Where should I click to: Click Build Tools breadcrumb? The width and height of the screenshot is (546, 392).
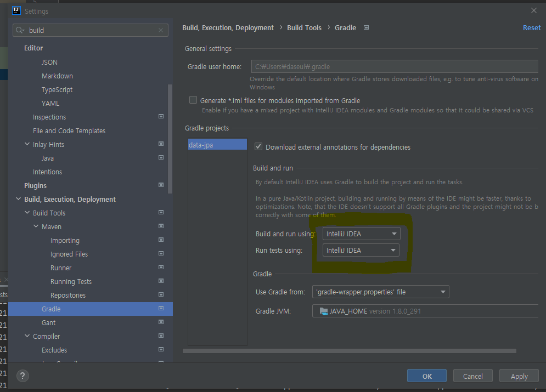coord(304,28)
